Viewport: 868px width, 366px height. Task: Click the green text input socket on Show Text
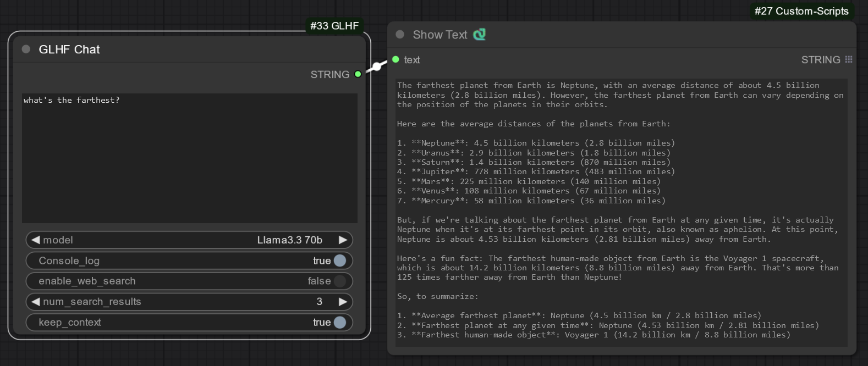pyautogui.click(x=395, y=59)
